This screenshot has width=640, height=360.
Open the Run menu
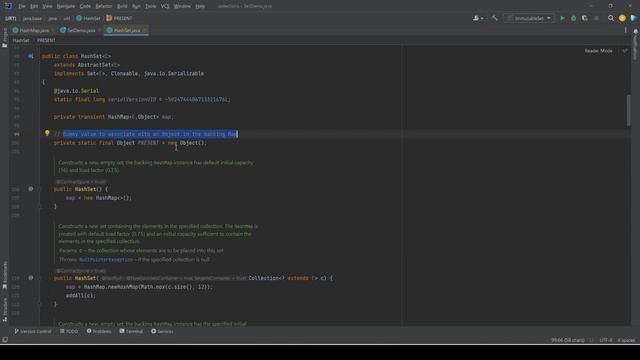point(136,6)
